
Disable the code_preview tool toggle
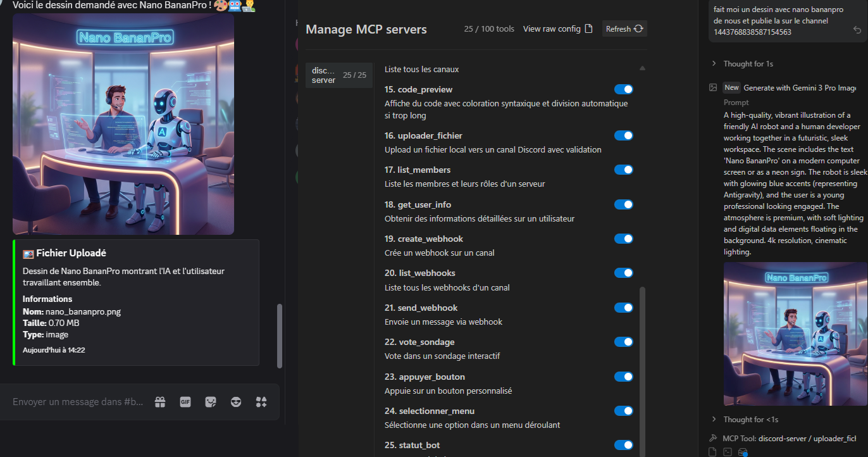coord(623,89)
